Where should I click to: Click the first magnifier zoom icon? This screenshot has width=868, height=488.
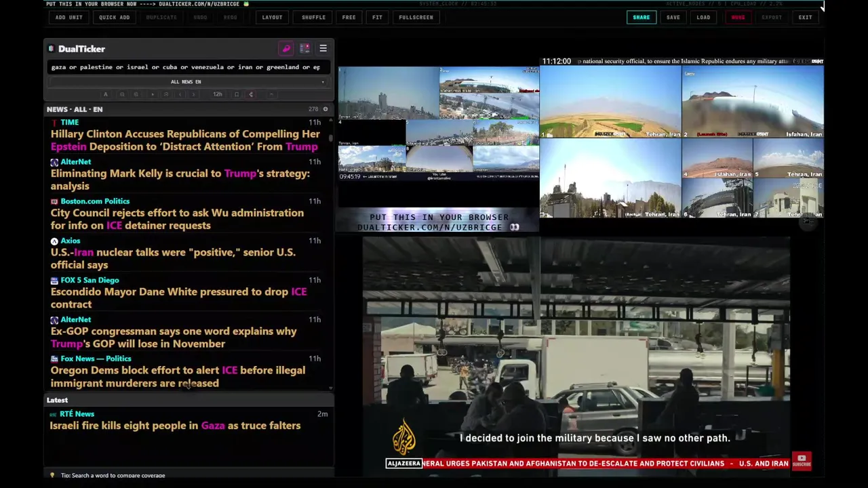point(122,94)
